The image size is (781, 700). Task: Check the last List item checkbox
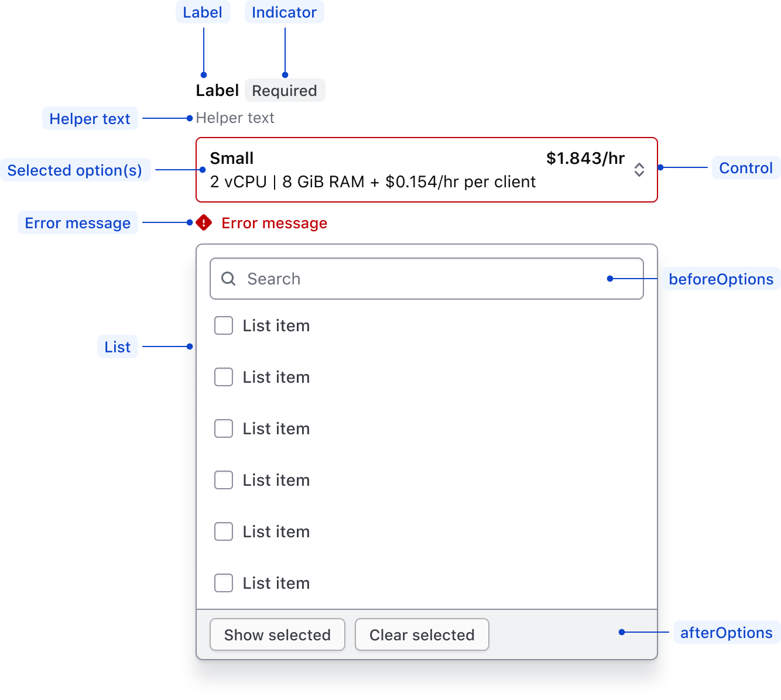pyautogui.click(x=224, y=583)
